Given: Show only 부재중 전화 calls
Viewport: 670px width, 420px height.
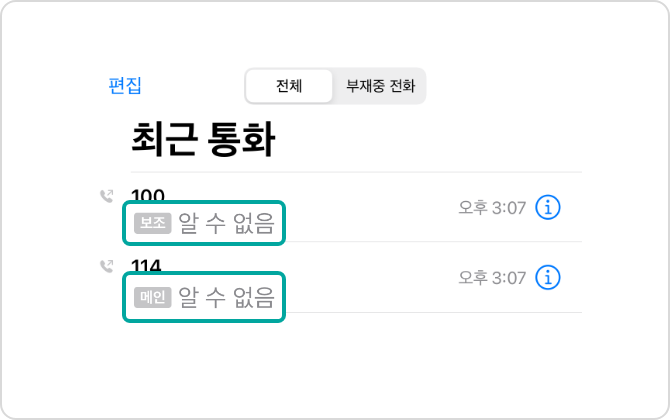Looking at the screenshot, I should [380, 86].
